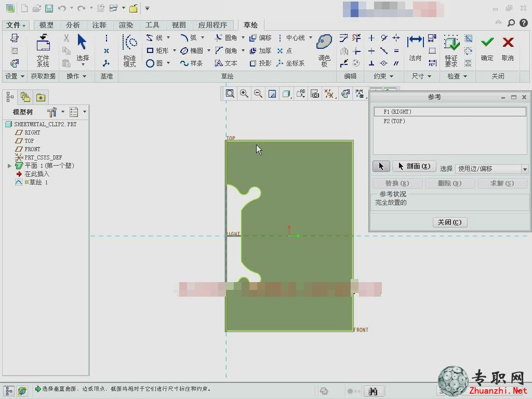Switch to the Analysis (分析) ribbon tab

73,25
